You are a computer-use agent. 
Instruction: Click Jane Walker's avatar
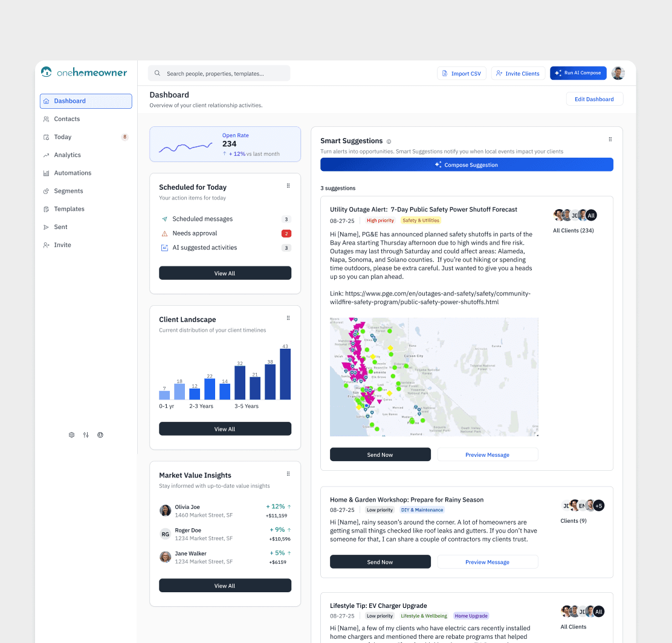click(x=165, y=557)
